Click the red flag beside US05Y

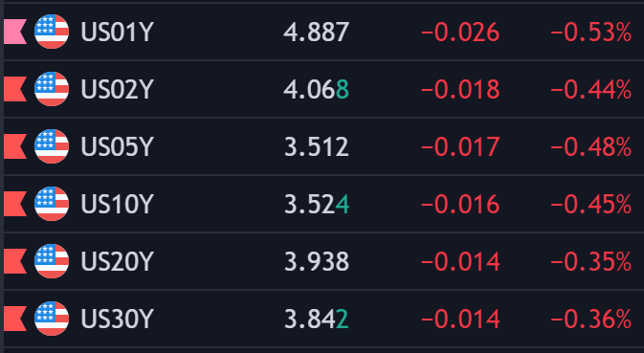(x=15, y=146)
